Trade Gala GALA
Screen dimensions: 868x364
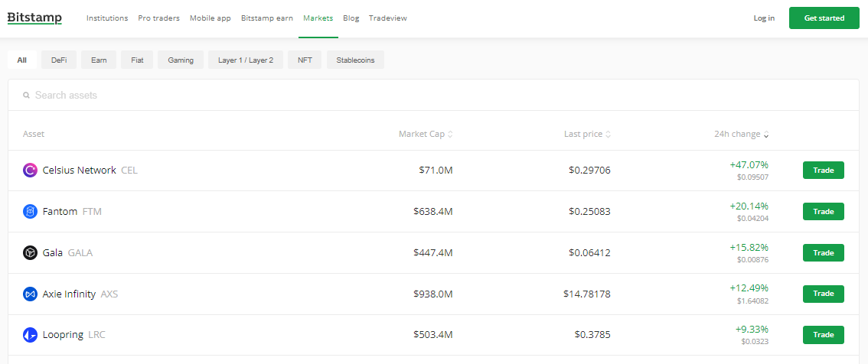[823, 253]
